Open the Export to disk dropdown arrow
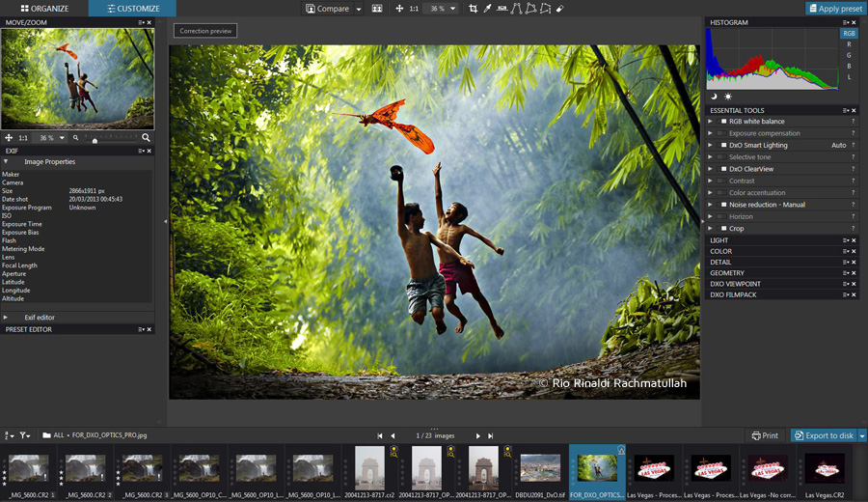Viewport: 868px width, 502px height. coord(862,435)
